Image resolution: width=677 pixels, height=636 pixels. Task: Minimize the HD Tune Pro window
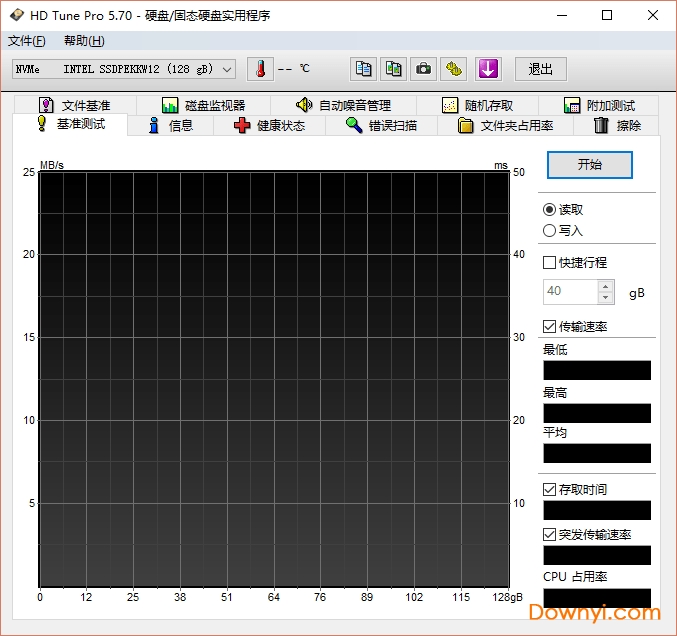[x=562, y=15]
